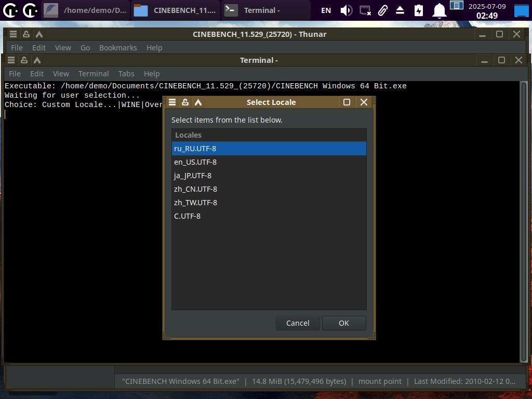Viewport: 532px width, 399px height.
Task: Open Select Locale window menu icon
Action: (x=172, y=102)
